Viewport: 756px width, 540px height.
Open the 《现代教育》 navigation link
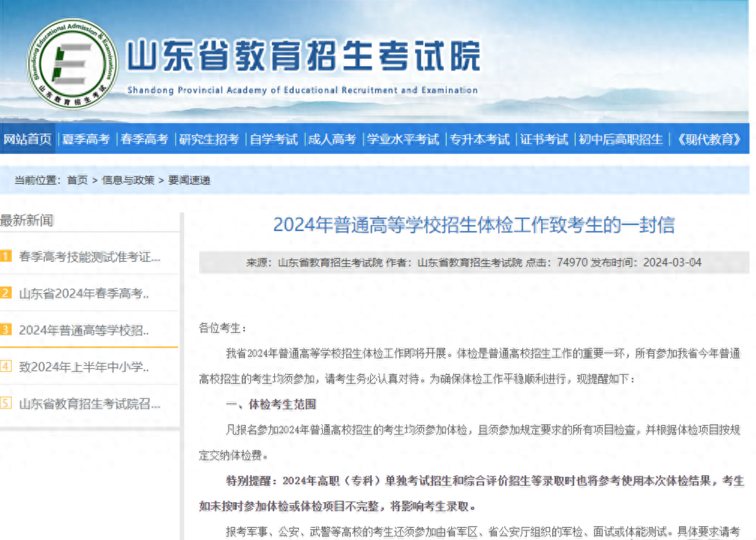tap(709, 139)
